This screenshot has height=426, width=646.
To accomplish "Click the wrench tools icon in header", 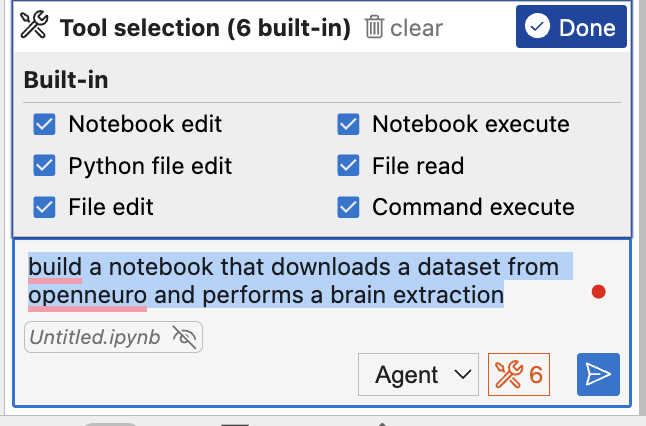I will click(x=34, y=27).
